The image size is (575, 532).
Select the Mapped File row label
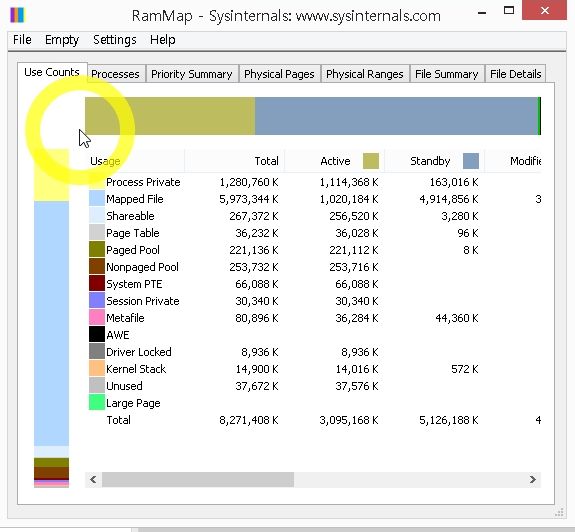(x=135, y=199)
